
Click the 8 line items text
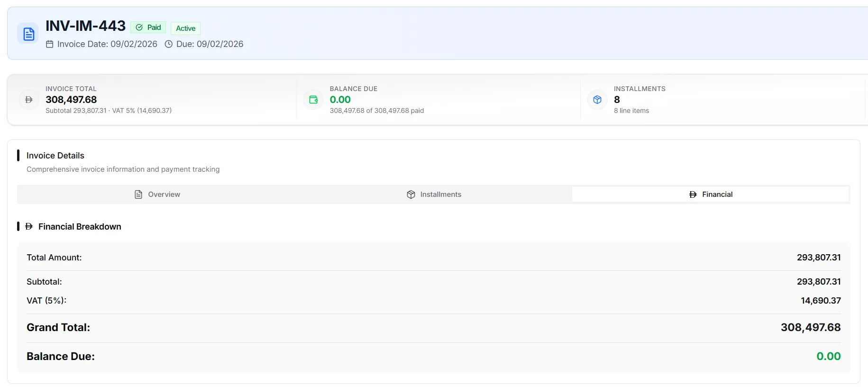[x=631, y=111]
